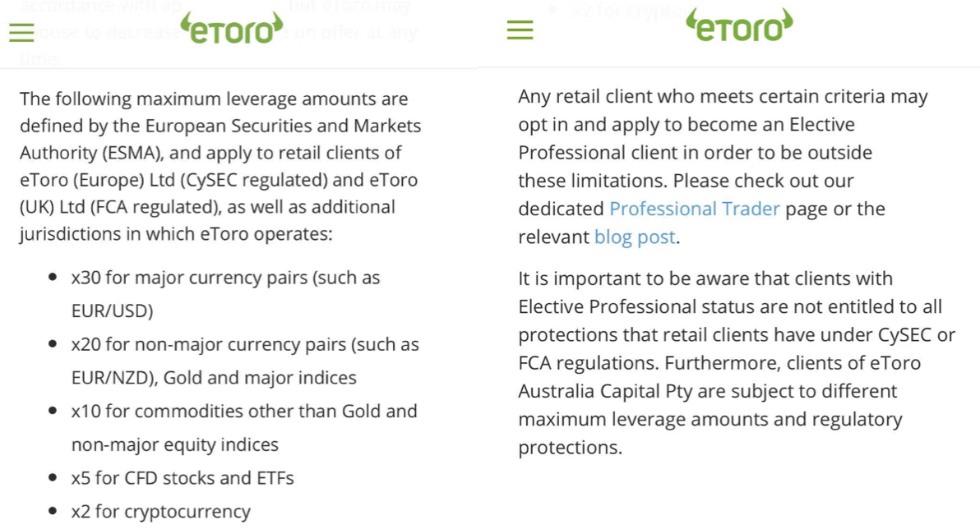980x529 pixels.
Task: Open the Professional Trader page link
Action: (694, 209)
